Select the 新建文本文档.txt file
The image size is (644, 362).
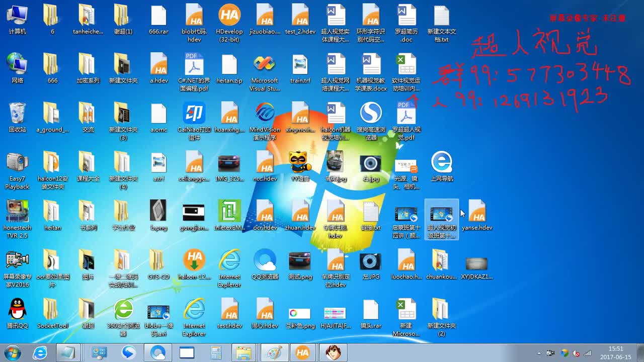click(x=442, y=24)
